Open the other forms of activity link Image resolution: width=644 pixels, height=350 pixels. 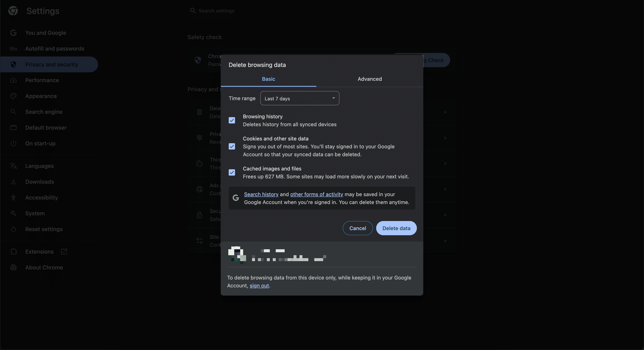316,194
